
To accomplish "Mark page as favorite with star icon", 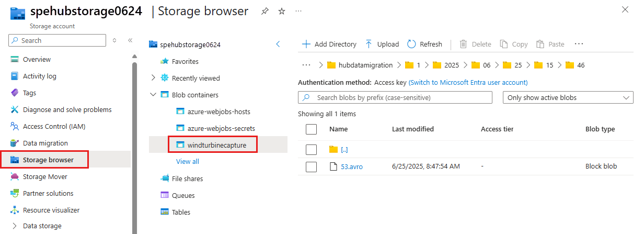I will coord(282,12).
